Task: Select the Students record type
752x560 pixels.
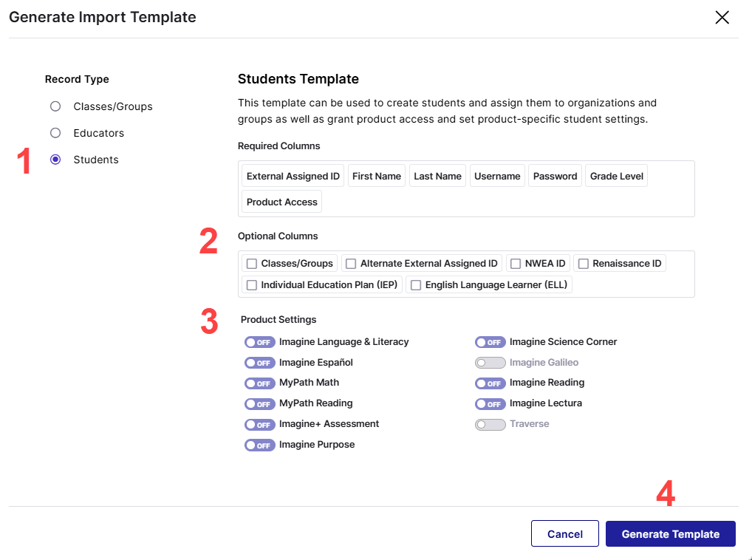Action: [55, 160]
